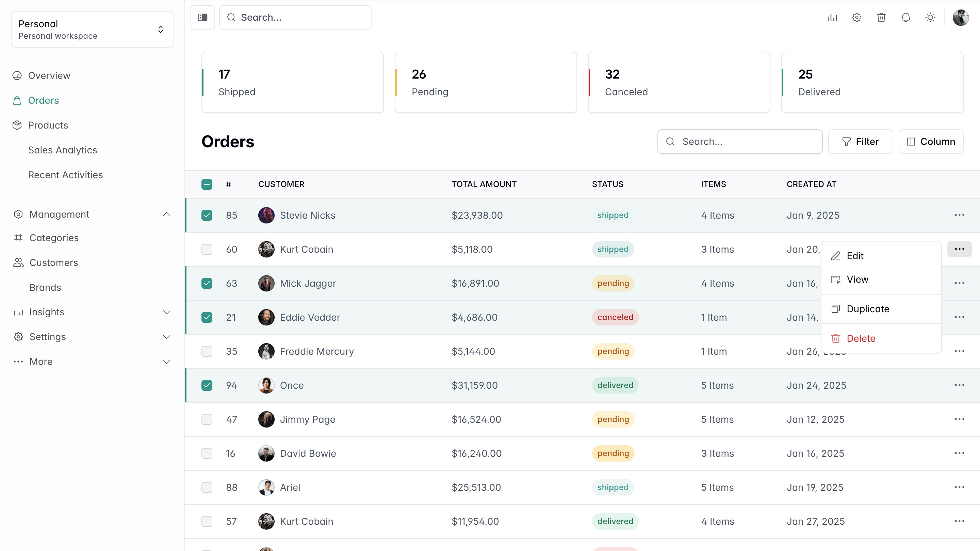Toggle light theme sun icon
The width and height of the screenshot is (980, 551).
point(930,17)
